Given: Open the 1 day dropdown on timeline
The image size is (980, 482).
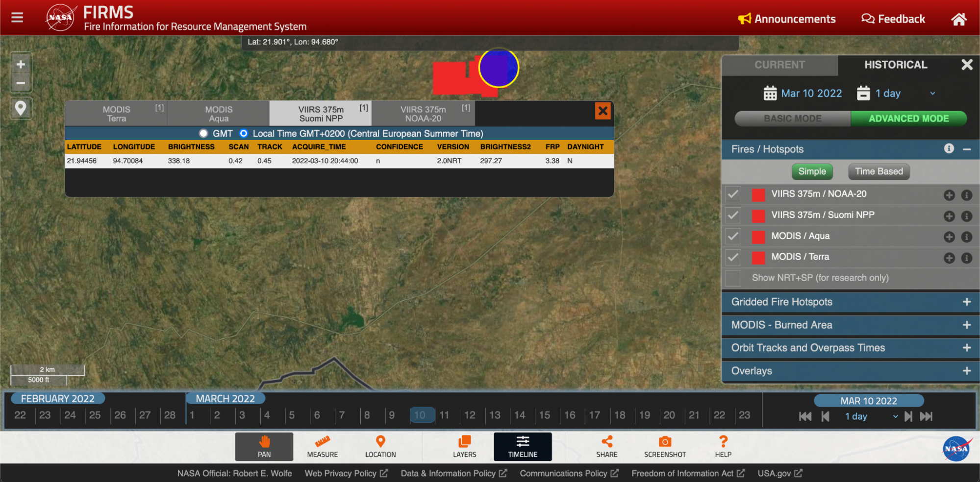Looking at the screenshot, I should pyautogui.click(x=872, y=416).
